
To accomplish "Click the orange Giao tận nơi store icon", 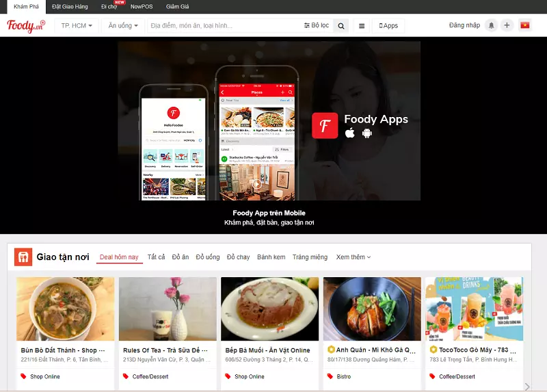I will coord(23,257).
